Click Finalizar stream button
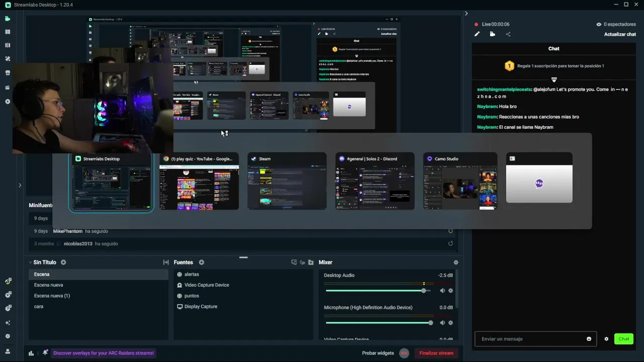This screenshot has width=644, height=362. coord(436,353)
